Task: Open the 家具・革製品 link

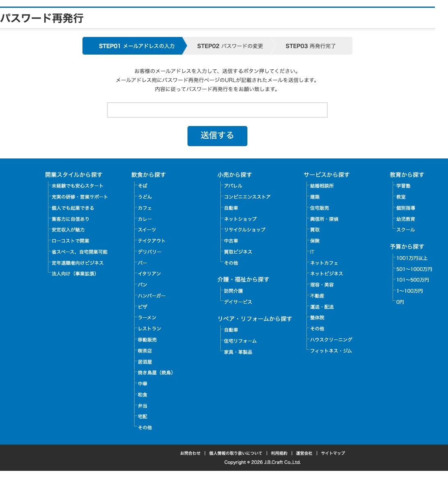Action: tap(238, 352)
